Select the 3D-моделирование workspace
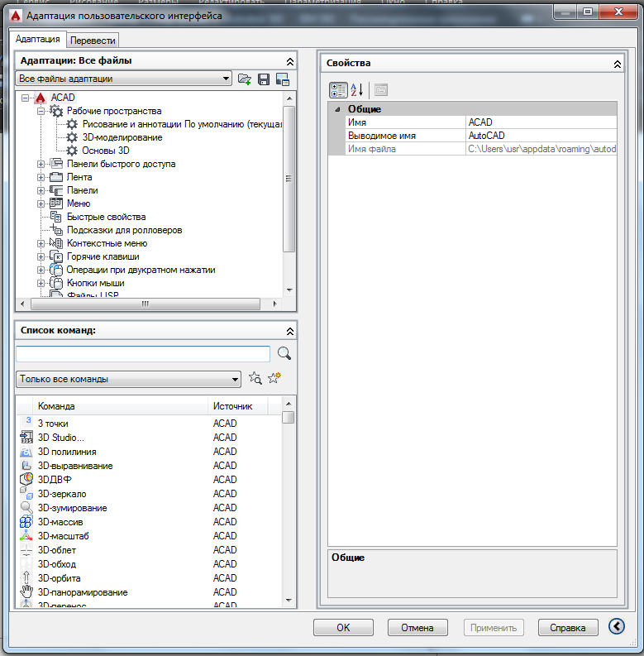This screenshot has height=656, width=644. point(122,137)
